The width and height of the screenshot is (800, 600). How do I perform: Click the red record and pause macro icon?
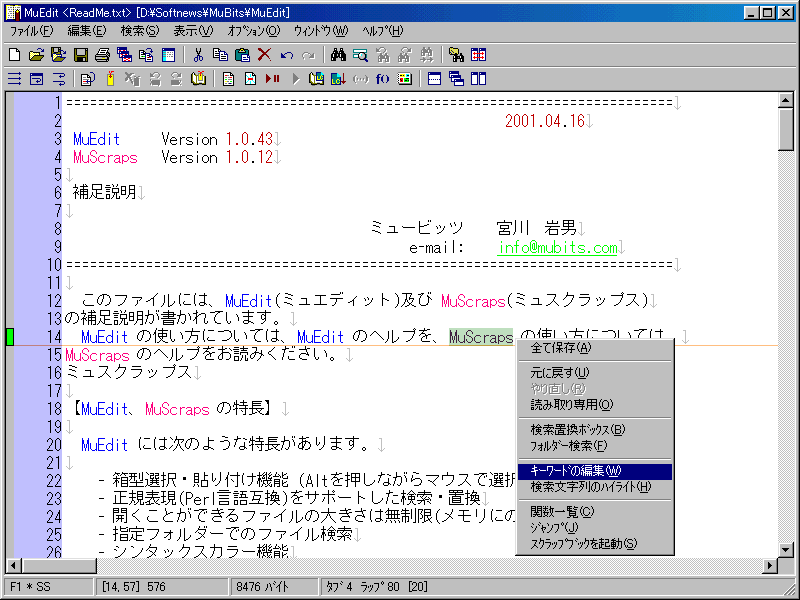pos(272,79)
